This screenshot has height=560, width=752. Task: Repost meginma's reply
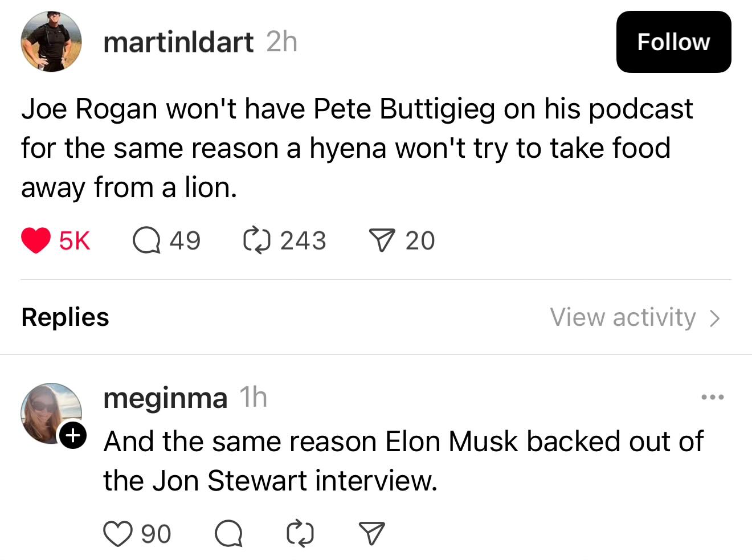(300, 534)
